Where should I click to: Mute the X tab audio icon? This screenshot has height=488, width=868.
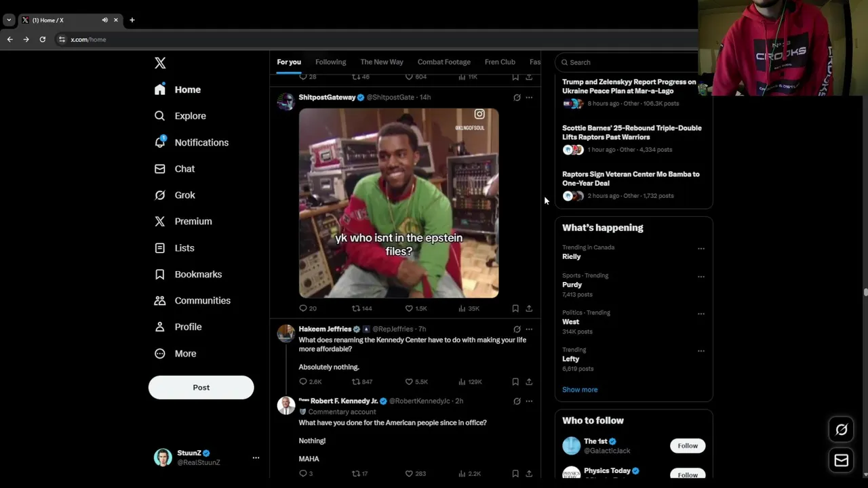pos(104,20)
